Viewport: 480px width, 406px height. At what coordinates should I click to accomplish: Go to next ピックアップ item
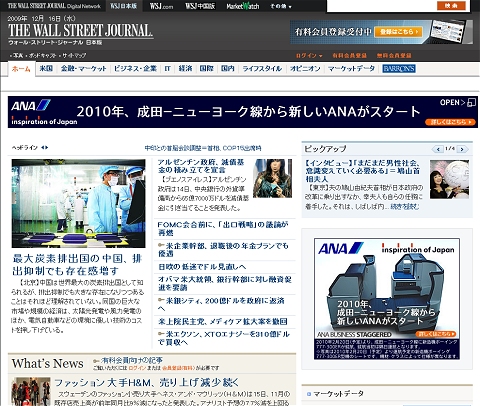tap(462, 149)
